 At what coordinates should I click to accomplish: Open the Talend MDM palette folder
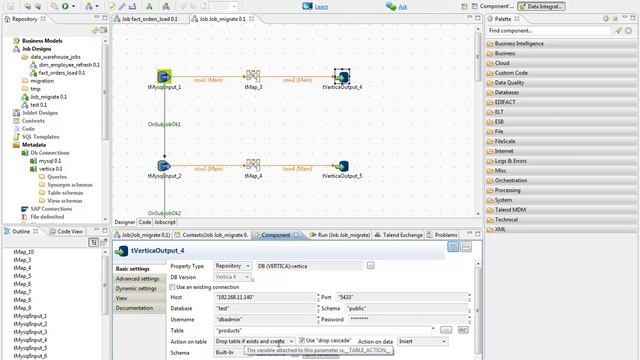coord(561,210)
